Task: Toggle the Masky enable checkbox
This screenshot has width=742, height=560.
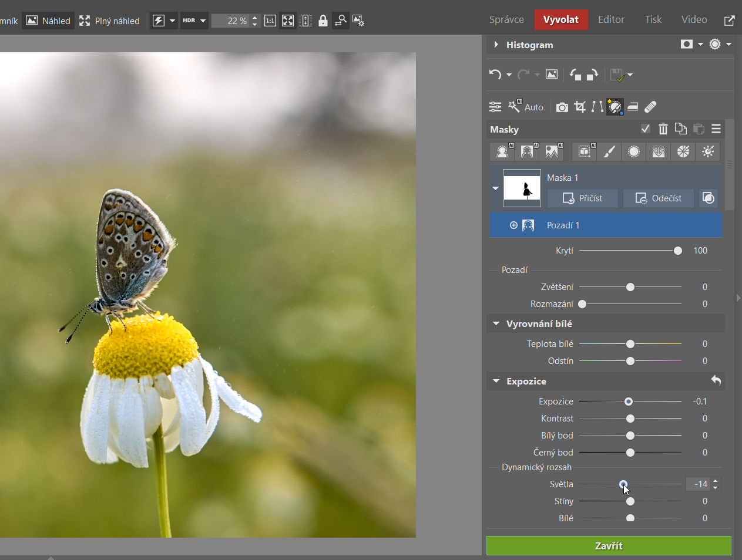Action: pos(646,129)
